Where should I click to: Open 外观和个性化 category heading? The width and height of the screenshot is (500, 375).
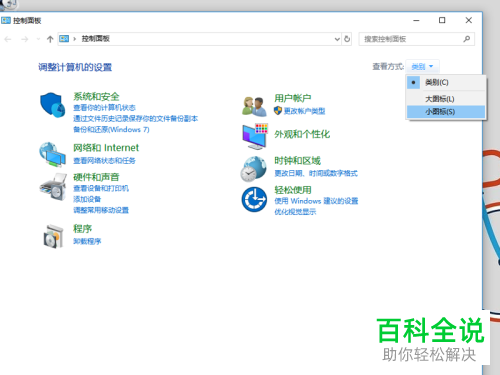click(302, 134)
